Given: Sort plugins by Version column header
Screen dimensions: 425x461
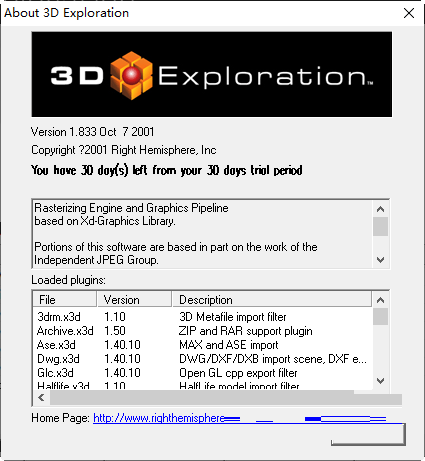Looking at the screenshot, I should click(134, 299).
